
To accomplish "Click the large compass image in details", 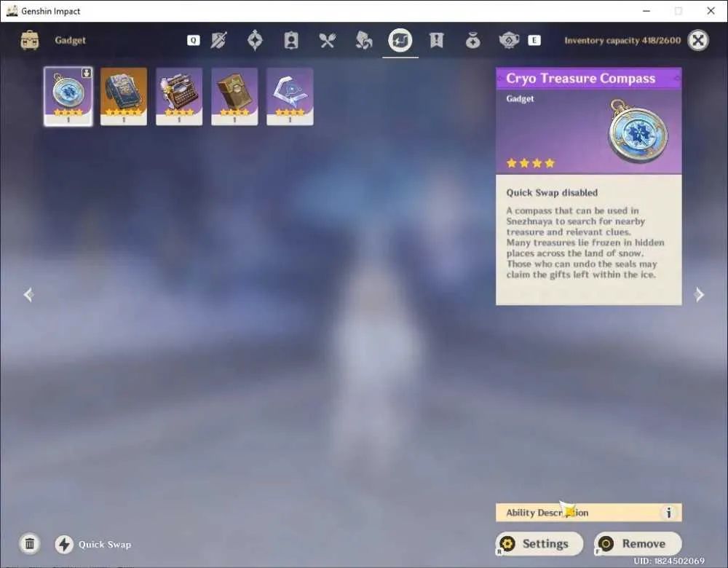I will (x=638, y=133).
